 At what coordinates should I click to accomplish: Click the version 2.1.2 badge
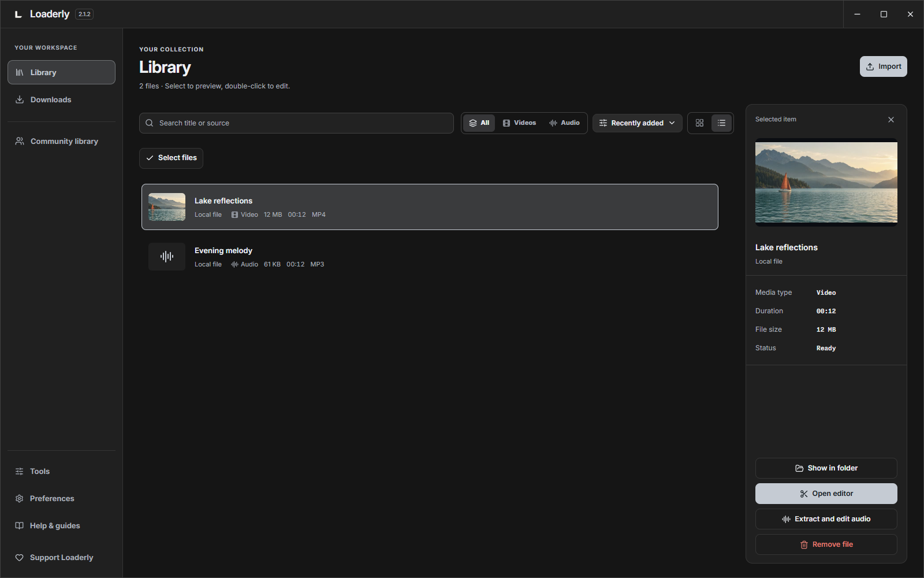[84, 14]
